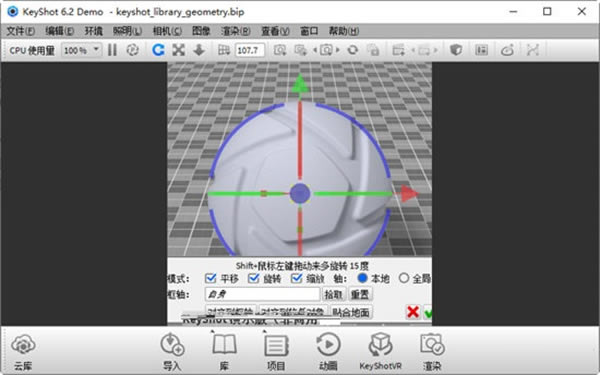
Task: Go to next camera with right arrow
Action: (338, 50)
